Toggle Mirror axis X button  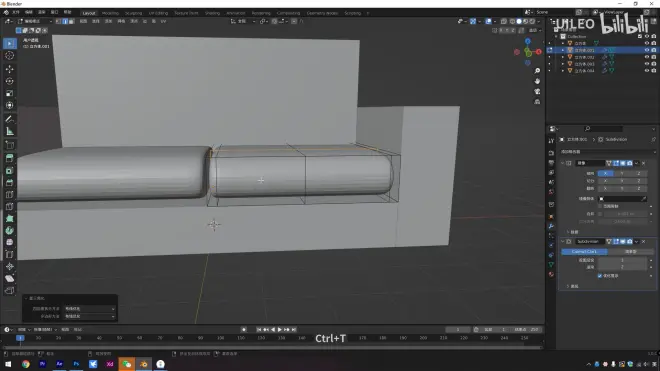tap(605, 173)
